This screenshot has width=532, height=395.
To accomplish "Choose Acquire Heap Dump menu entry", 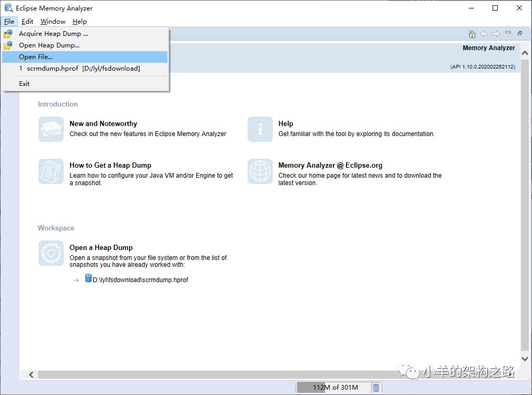I will pos(85,34).
